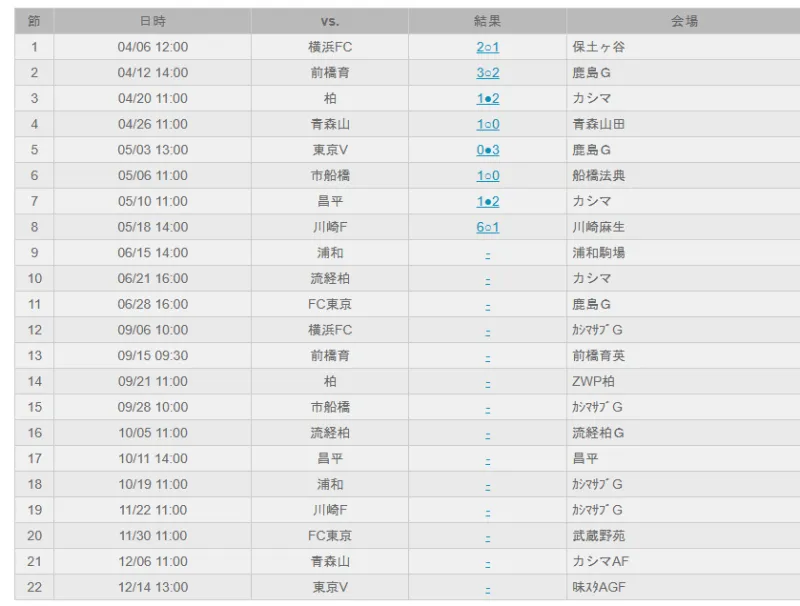Click matchday number 21
The image size is (800, 606).
tap(34, 562)
